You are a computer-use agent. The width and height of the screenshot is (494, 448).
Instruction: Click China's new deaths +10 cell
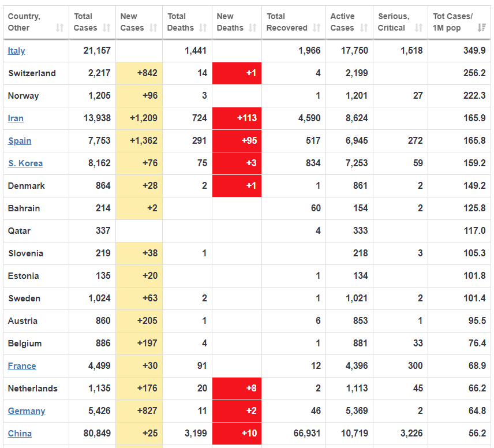tap(237, 434)
